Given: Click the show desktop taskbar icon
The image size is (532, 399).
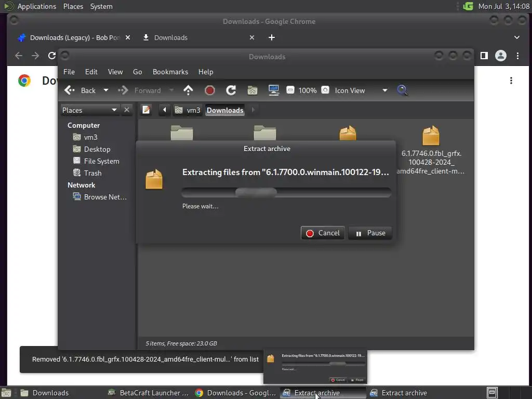Looking at the screenshot, I should 6,393.
